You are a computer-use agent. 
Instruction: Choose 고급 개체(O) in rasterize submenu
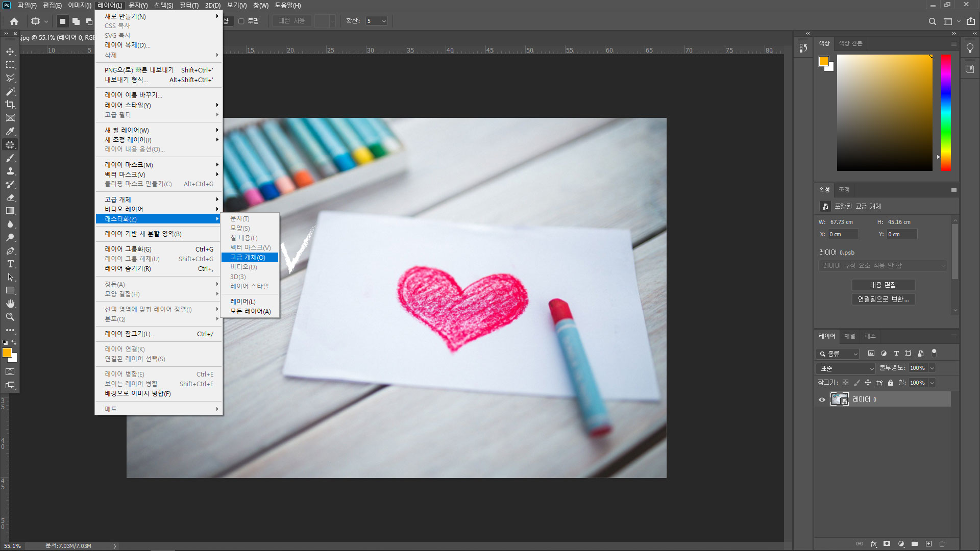tap(248, 258)
